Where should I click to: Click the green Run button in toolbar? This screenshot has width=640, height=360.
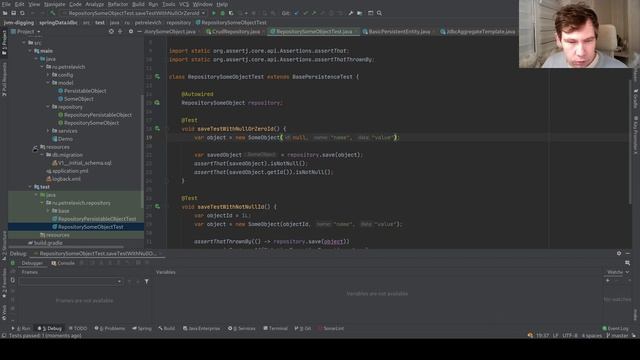click(x=213, y=13)
